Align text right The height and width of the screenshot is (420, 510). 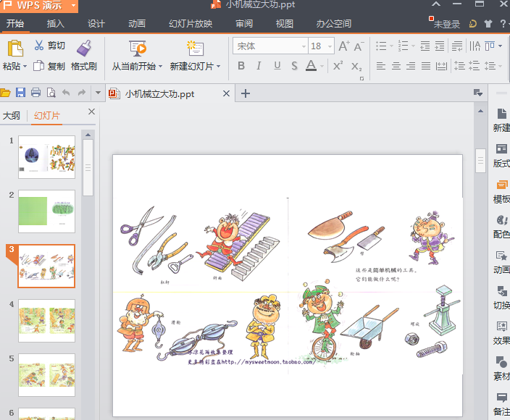coord(411,66)
